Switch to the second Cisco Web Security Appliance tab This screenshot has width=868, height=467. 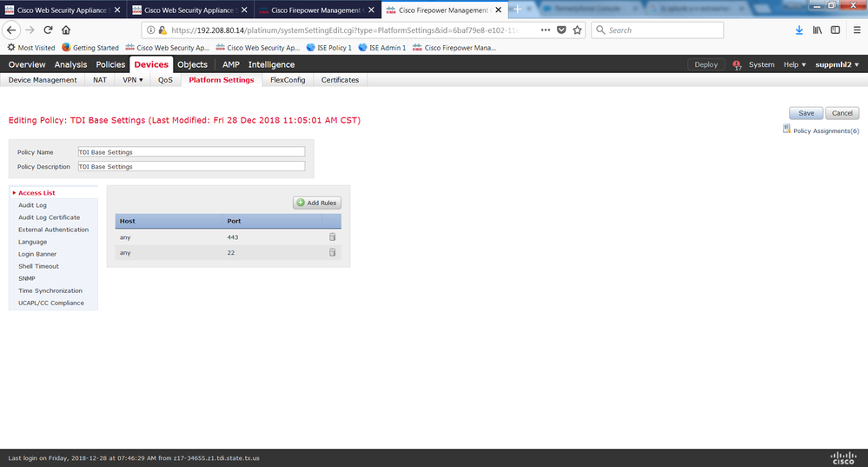pyautogui.click(x=189, y=10)
